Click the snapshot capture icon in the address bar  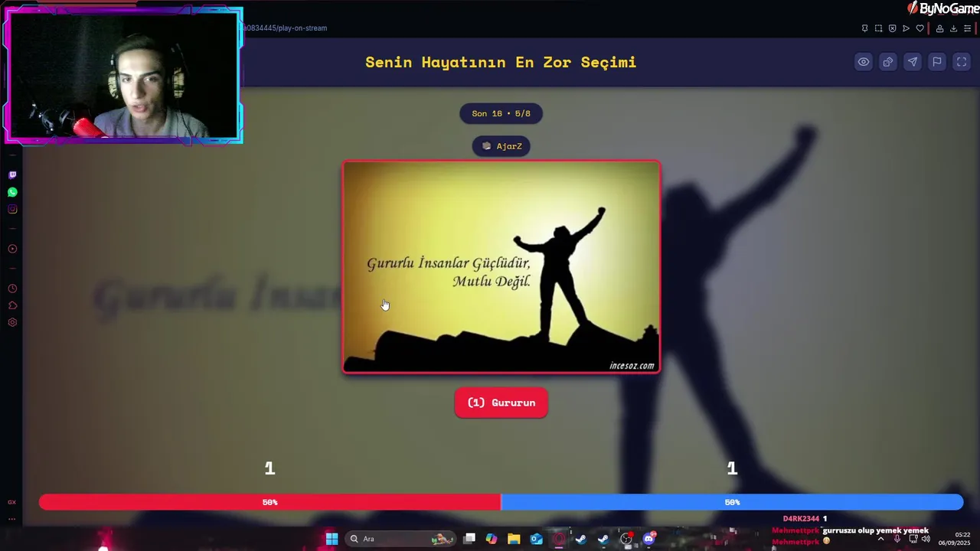pos(878,28)
